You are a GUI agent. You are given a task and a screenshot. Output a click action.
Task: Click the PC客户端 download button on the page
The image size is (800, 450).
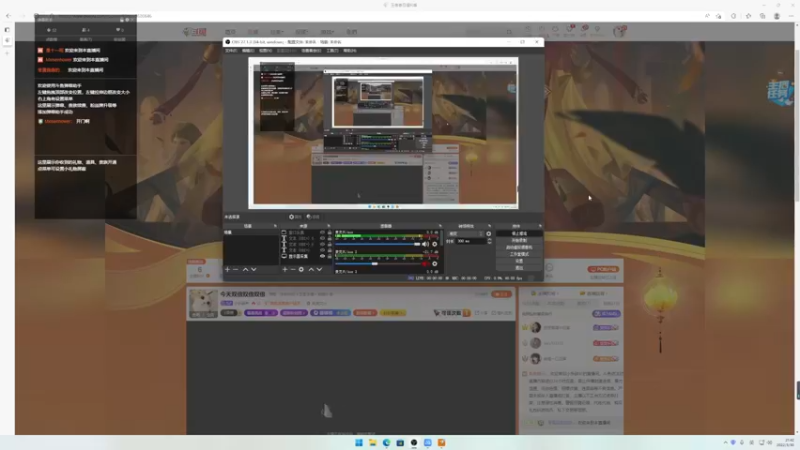(603, 269)
